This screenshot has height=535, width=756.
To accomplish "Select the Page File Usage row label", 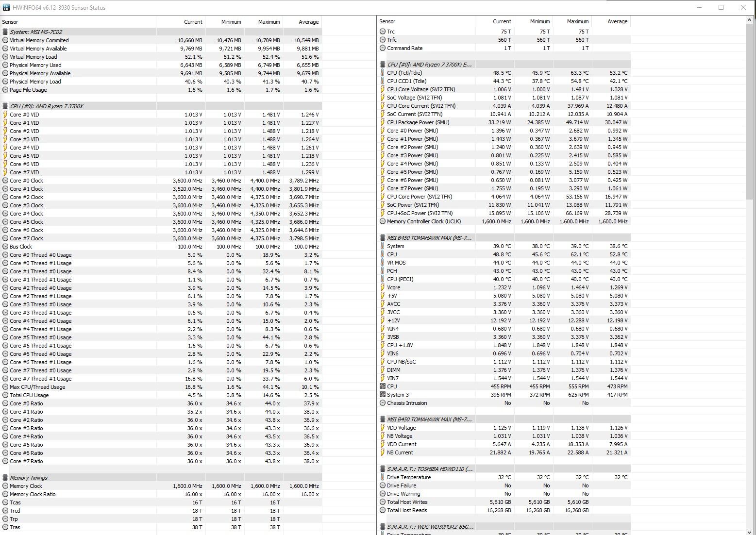I will (28, 90).
